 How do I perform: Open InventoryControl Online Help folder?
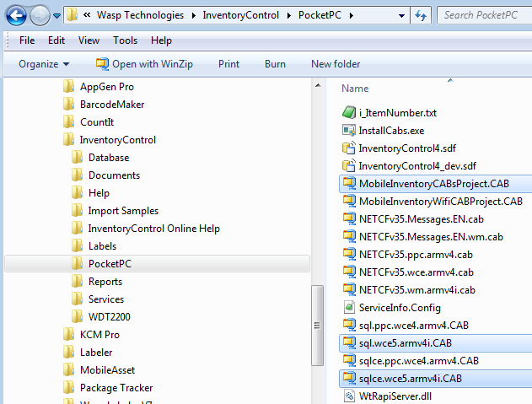154,229
